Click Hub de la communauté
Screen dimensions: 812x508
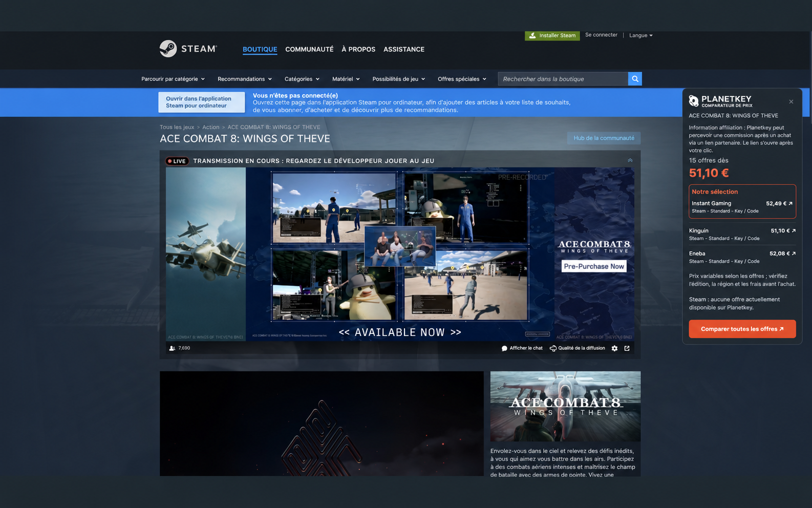604,138
